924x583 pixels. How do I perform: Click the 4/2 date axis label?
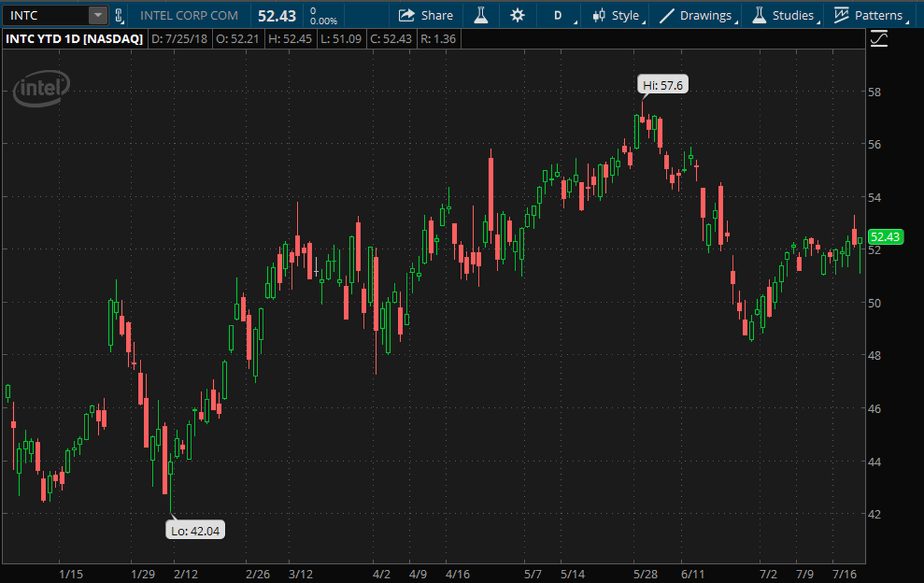[x=381, y=574]
